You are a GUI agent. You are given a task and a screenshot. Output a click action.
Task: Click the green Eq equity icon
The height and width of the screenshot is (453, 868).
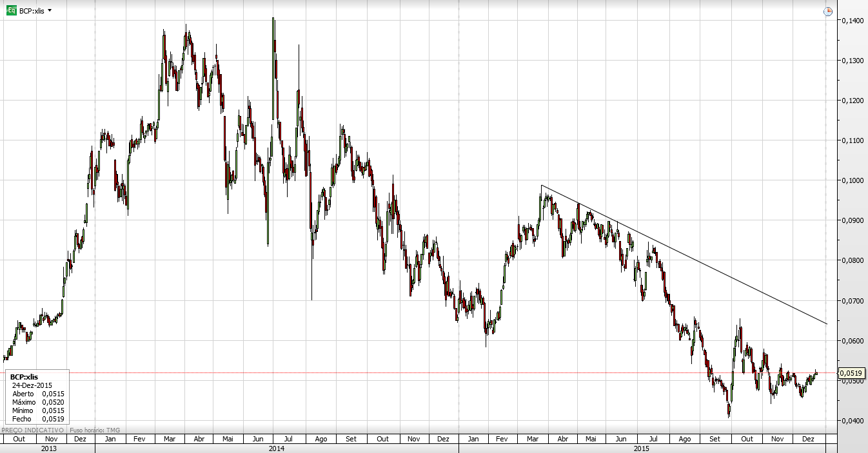pyautogui.click(x=11, y=11)
